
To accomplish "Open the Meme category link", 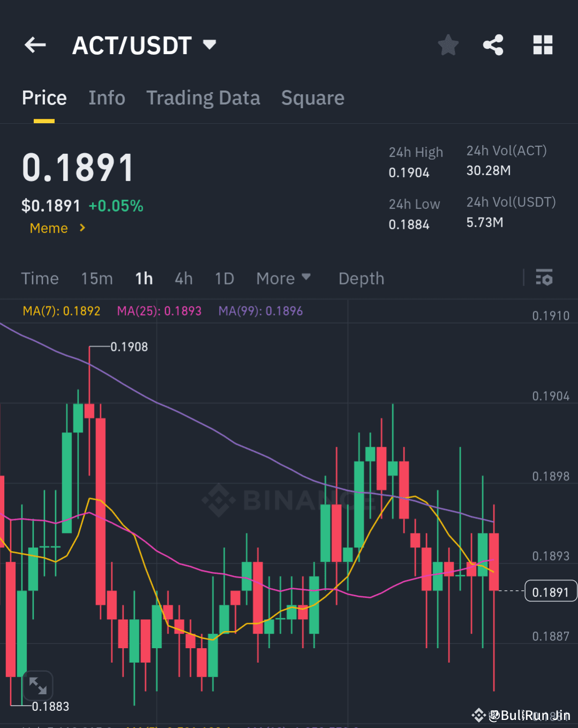I will tap(57, 228).
